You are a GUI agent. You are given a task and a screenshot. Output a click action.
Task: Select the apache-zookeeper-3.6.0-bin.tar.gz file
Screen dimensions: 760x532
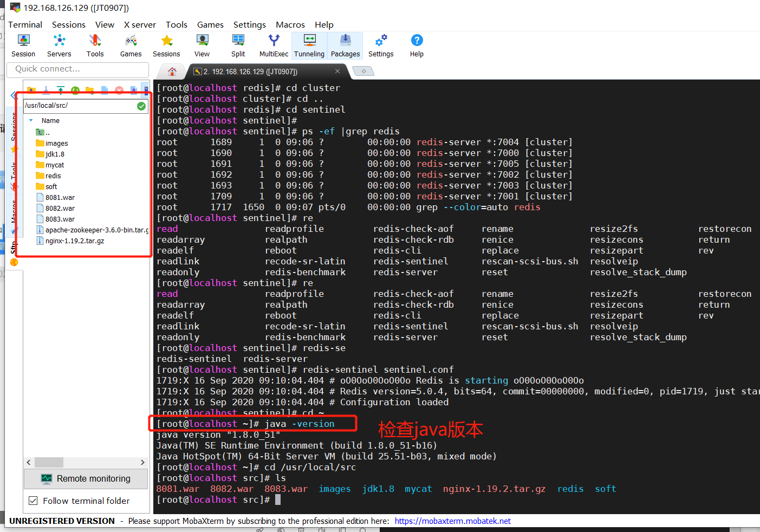[x=92, y=230]
